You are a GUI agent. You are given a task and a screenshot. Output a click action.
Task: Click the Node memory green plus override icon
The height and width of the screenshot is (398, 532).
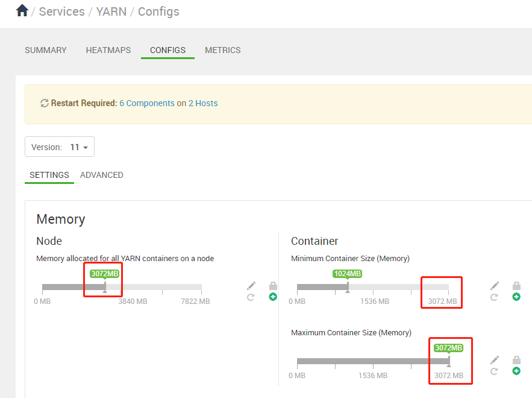coord(273,297)
